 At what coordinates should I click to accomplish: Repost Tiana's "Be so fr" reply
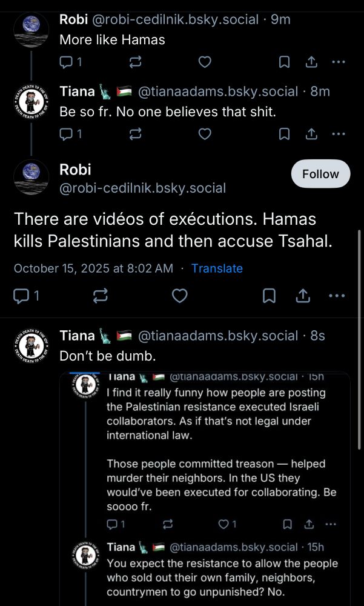pyautogui.click(x=136, y=134)
